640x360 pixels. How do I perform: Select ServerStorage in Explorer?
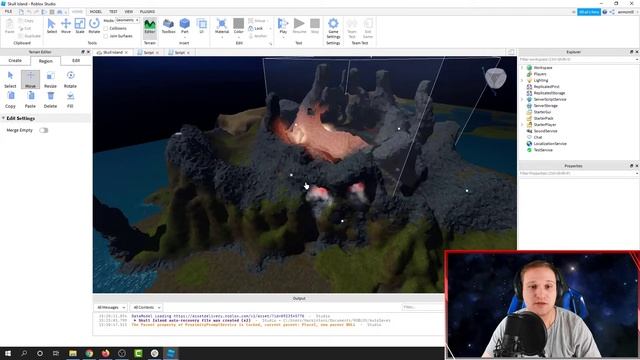click(x=545, y=106)
